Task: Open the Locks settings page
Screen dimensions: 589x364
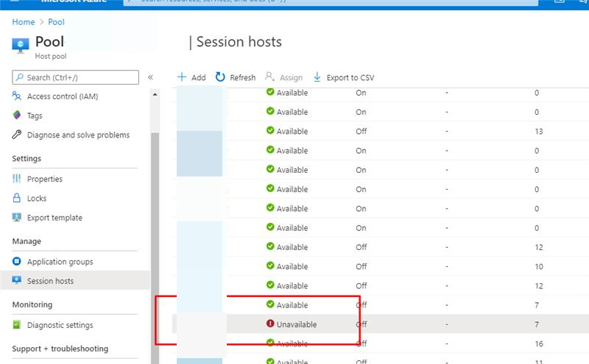Action: click(37, 198)
